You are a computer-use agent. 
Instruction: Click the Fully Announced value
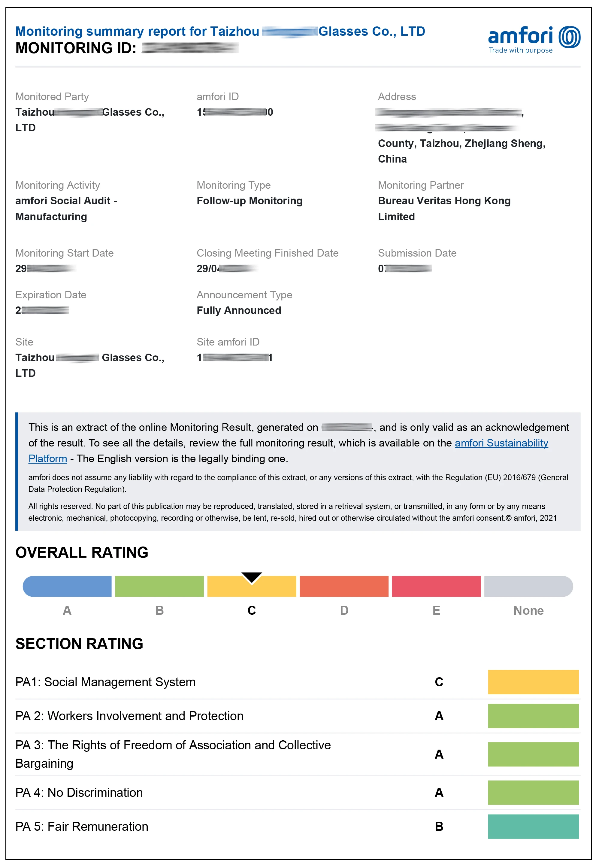coord(239,310)
